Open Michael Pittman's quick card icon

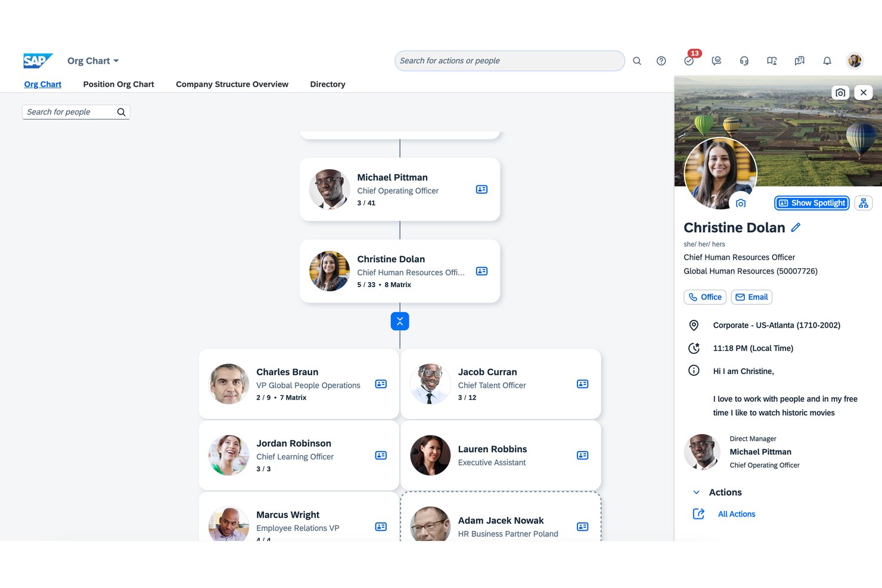click(482, 189)
